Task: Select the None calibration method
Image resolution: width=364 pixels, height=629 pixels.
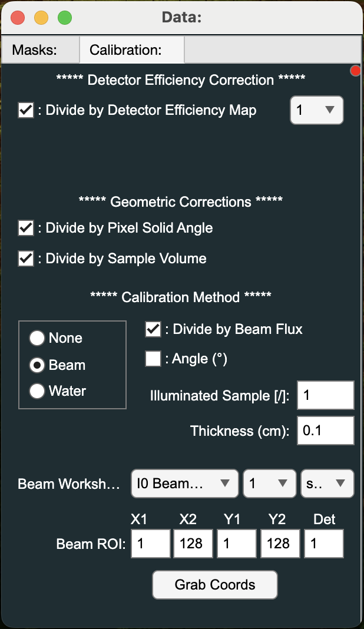Action: [38, 338]
